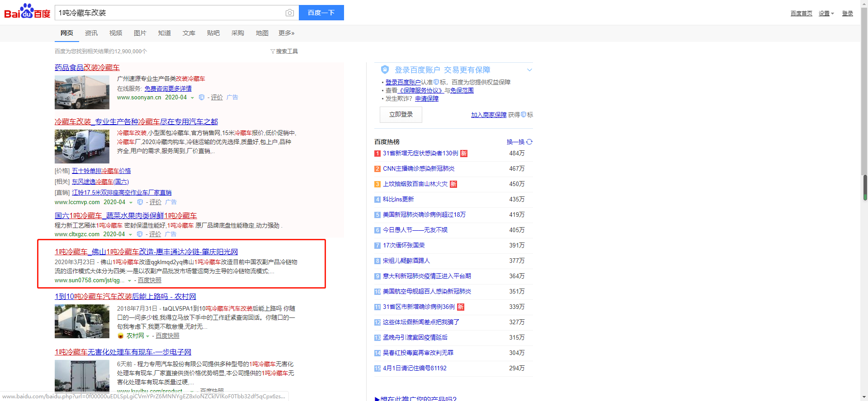Click the Baidu logo
This screenshot has height=401, width=868.
tap(27, 11)
